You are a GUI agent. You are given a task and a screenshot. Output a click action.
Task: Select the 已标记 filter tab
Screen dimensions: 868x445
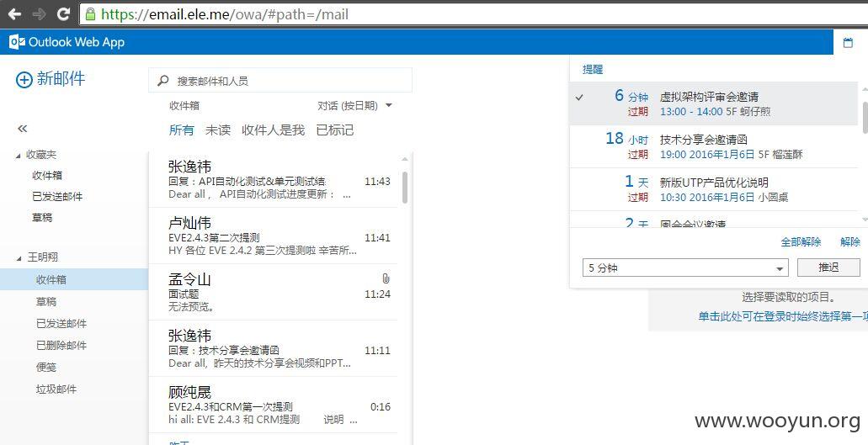pos(335,130)
